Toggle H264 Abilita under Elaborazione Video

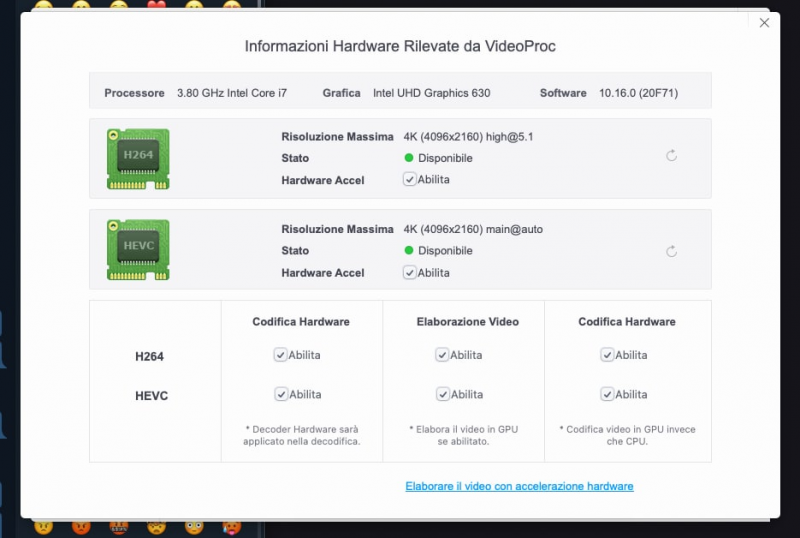coord(442,355)
